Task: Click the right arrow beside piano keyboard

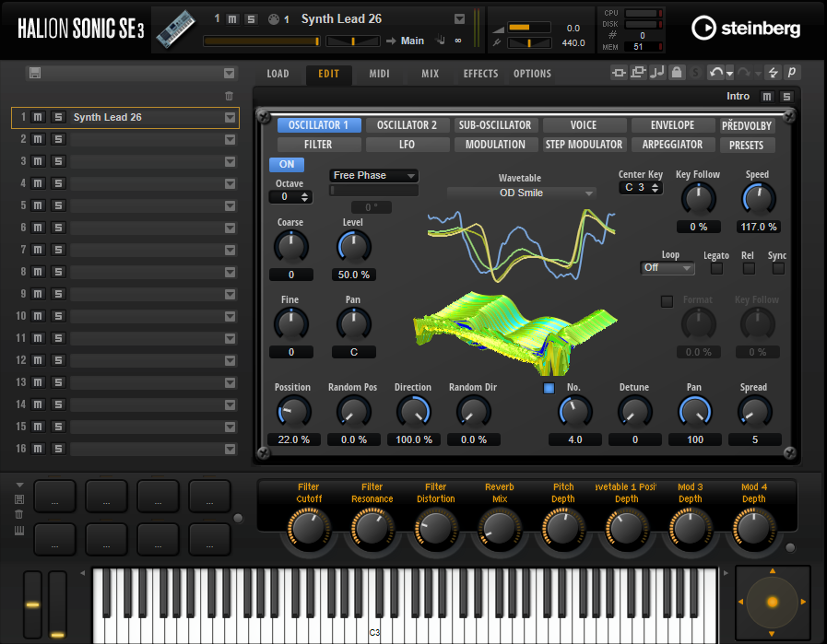Action: pyautogui.click(x=726, y=573)
